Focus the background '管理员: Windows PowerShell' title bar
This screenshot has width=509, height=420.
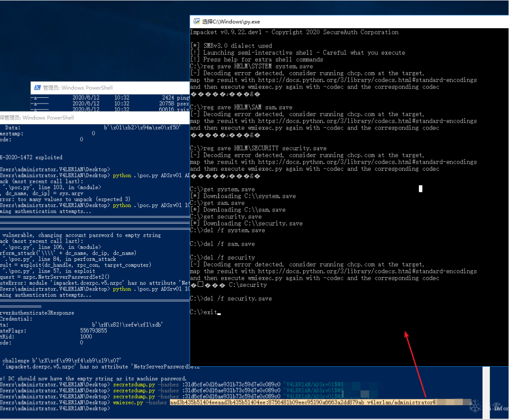click(110, 88)
